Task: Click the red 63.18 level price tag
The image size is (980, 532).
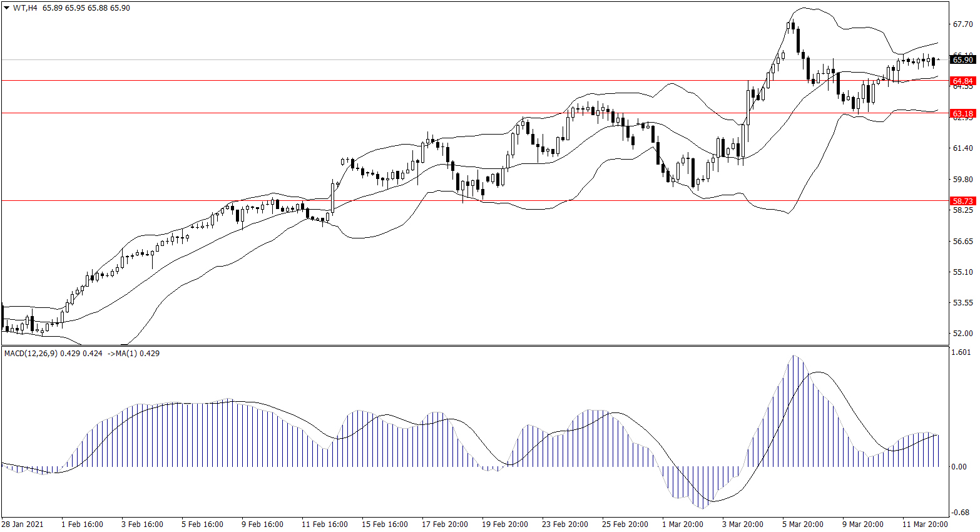Action: [x=962, y=113]
